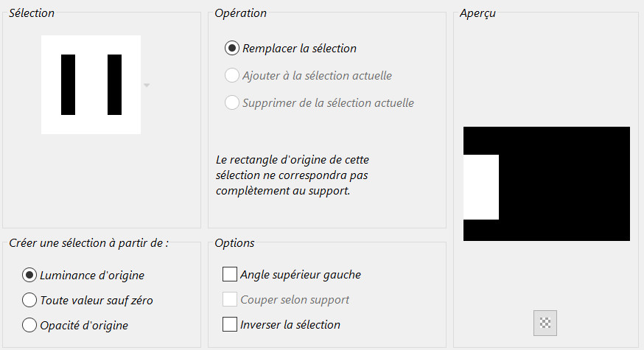This screenshot has width=644, height=350.
Task: Click the black area of the Aperçu preview
Action: click(x=564, y=183)
